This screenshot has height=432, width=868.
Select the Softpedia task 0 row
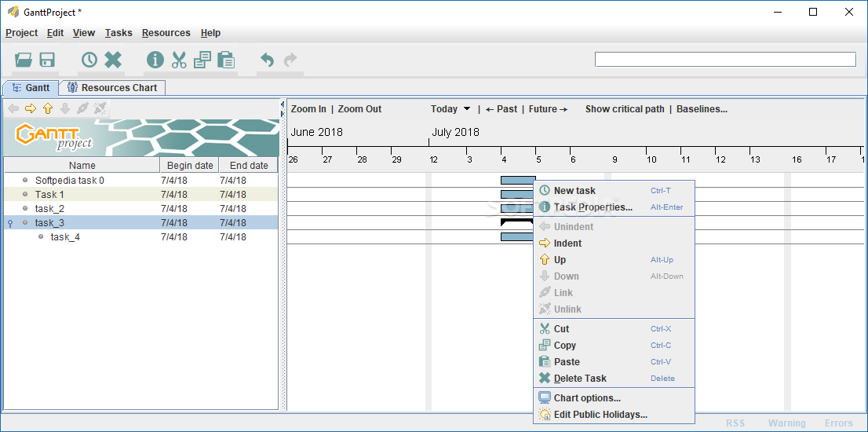point(141,180)
